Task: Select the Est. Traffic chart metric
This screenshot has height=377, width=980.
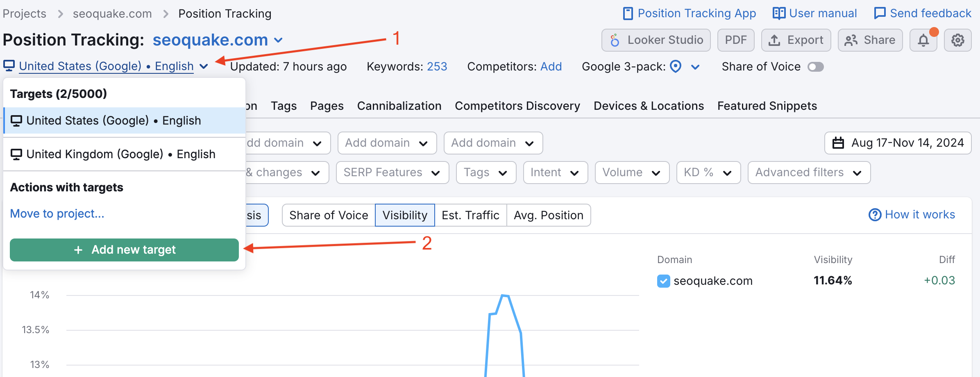Action: pyautogui.click(x=470, y=215)
